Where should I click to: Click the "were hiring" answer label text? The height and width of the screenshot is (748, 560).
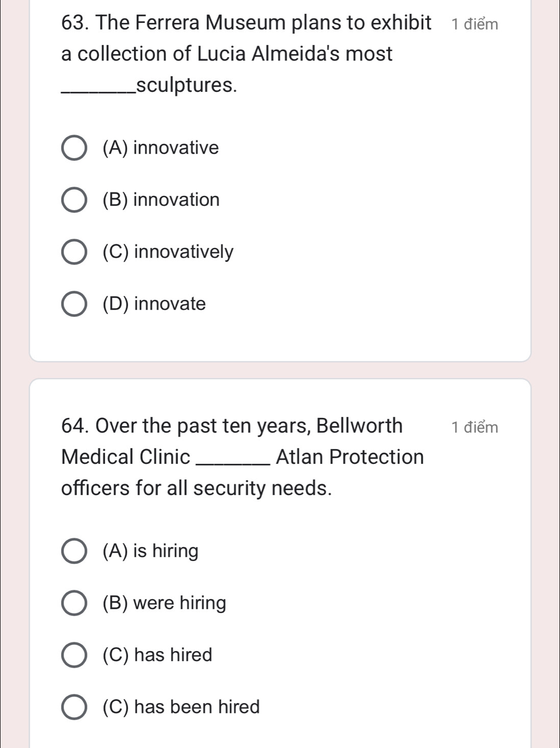(x=180, y=604)
